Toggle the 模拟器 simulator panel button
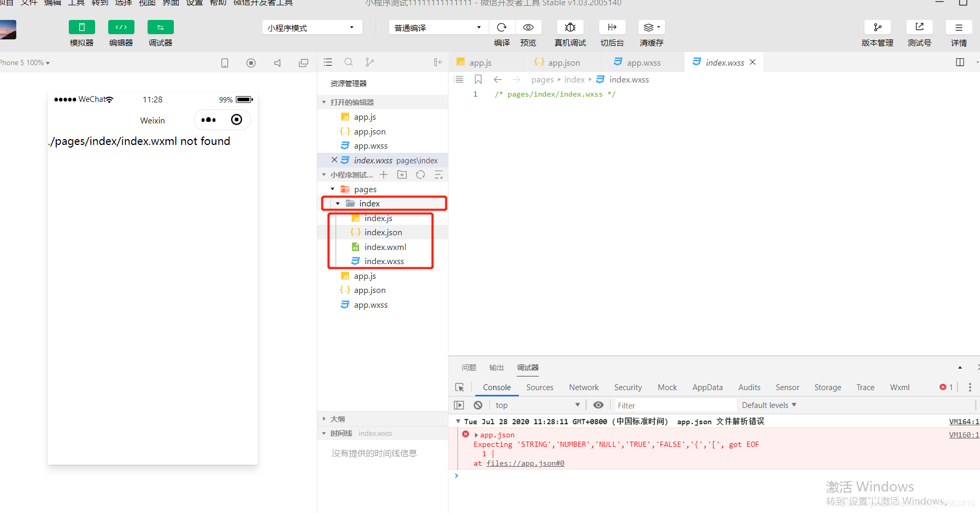Screen dimensions: 980x513 (81, 27)
